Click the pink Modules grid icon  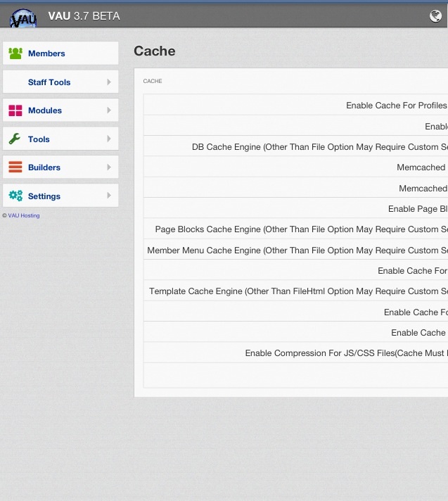pyautogui.click(x=15, y=110)
